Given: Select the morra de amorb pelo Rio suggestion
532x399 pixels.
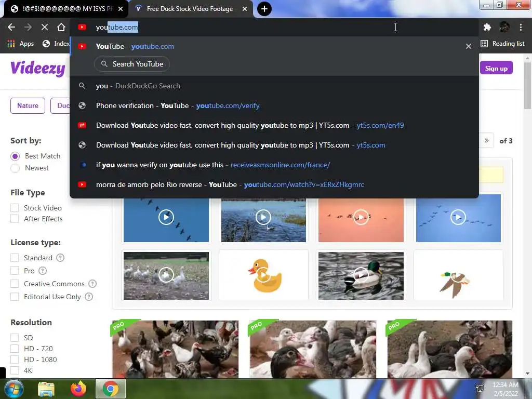Looking at the screenshot, I should (x=274, y=184).
